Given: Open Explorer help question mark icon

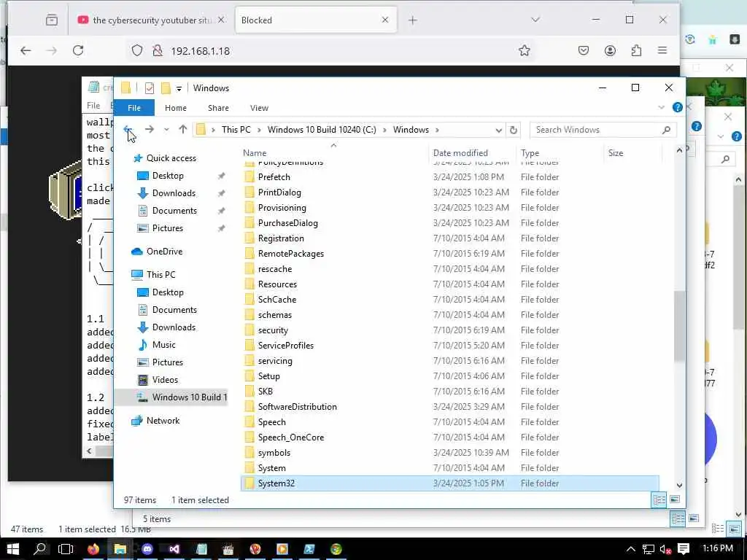Looking at the screenshot, I should [678, 108].
